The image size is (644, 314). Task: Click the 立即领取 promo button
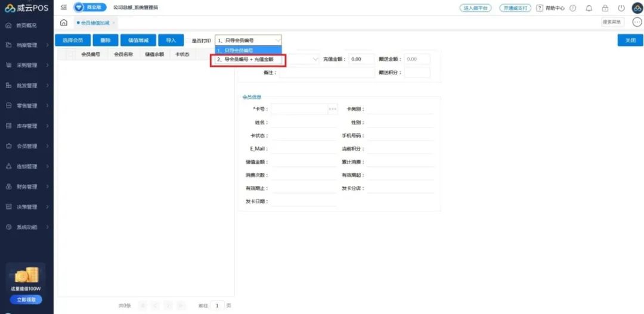[26, 300]
